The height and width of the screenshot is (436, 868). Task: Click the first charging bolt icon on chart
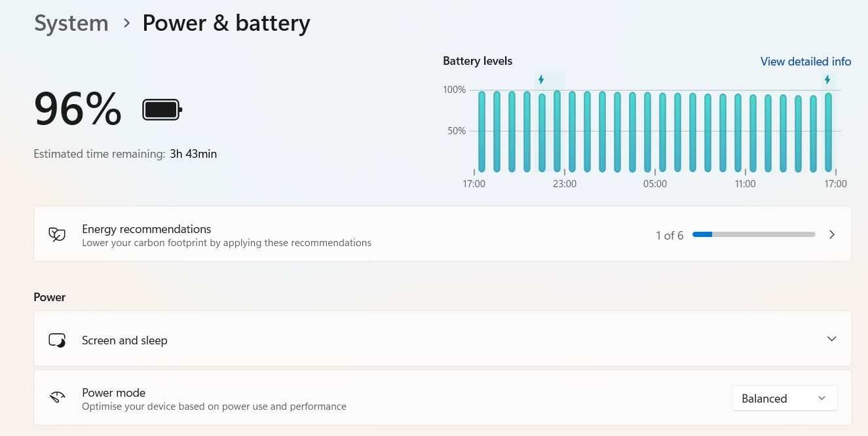pos(541,80)
